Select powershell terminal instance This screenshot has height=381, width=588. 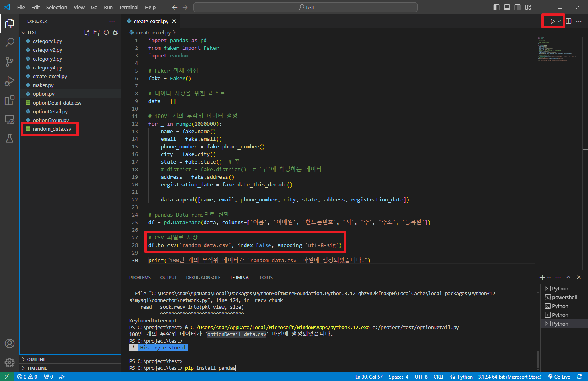(x=564, y=297)
